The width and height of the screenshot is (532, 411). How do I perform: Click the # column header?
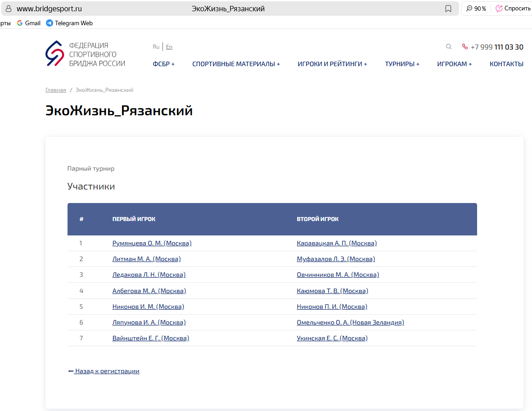[81, 219]
